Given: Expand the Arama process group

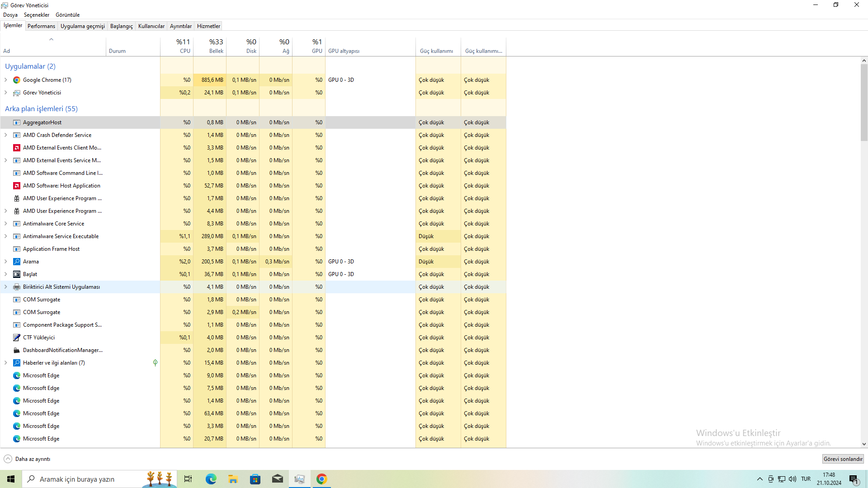Looking at the screenshot, I should pyautogui.click(x=5, y=262).
